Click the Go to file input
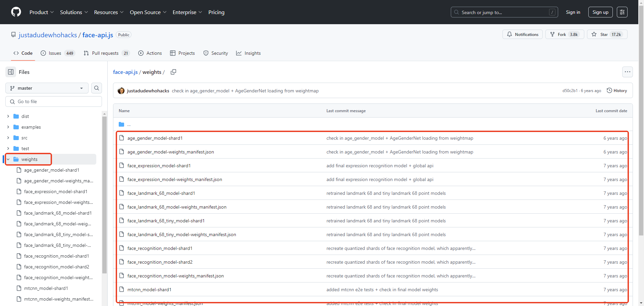644x306 pixels. (x=54, y=101)
